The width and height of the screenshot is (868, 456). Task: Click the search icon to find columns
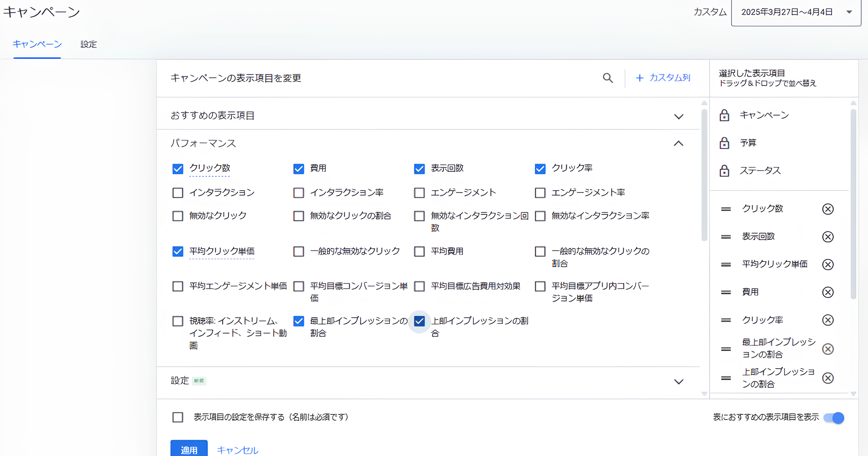(x=607, y=78)
